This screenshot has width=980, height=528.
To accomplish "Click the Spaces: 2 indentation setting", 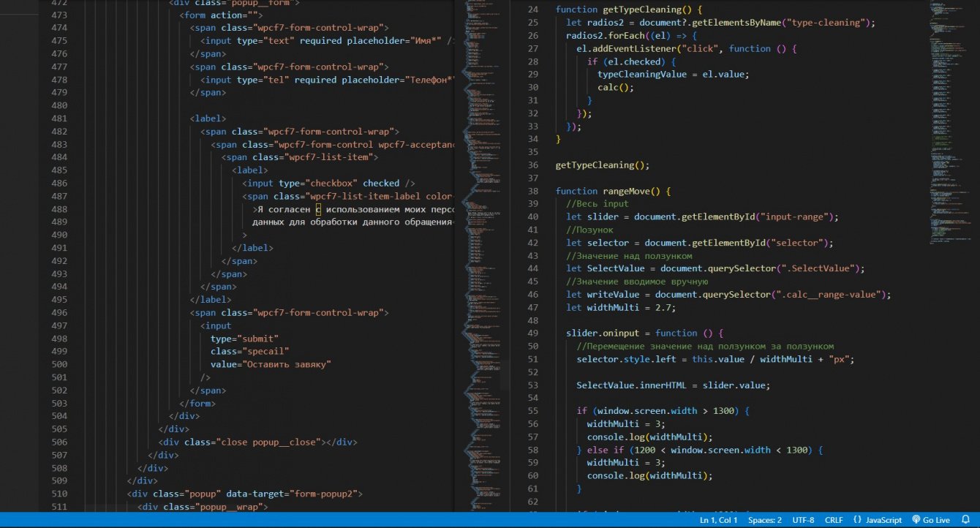I will click(x=764, y=520).
